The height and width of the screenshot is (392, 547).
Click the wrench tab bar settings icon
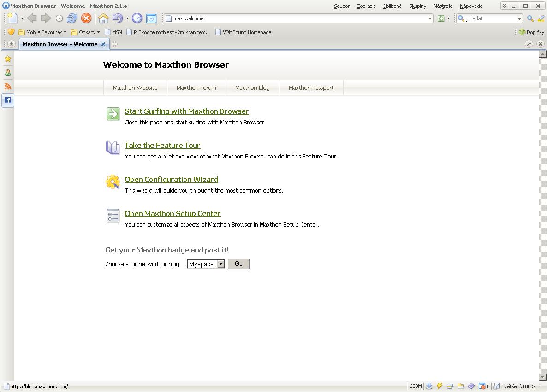(x=529, y=44)
